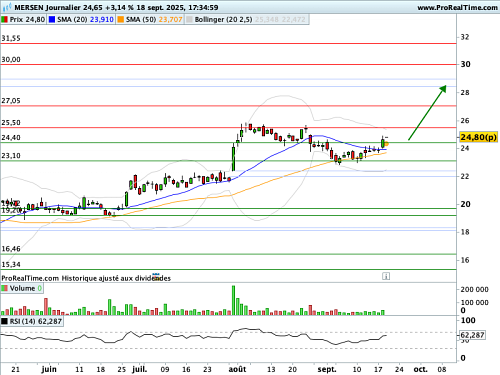
Task: Click the blue SMA (20) color swatch
Action: point(52,20)
